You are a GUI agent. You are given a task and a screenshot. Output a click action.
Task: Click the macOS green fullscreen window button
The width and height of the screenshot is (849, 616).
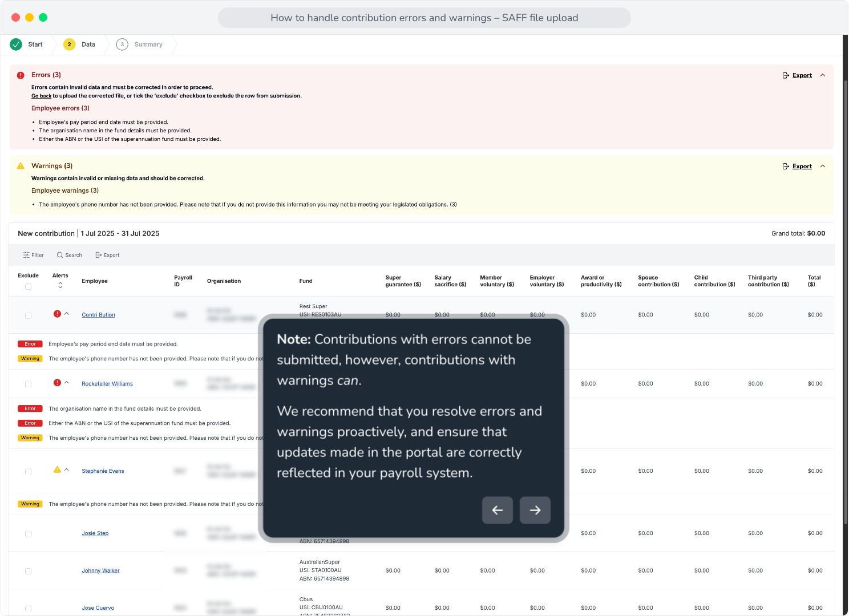point(43,18)
